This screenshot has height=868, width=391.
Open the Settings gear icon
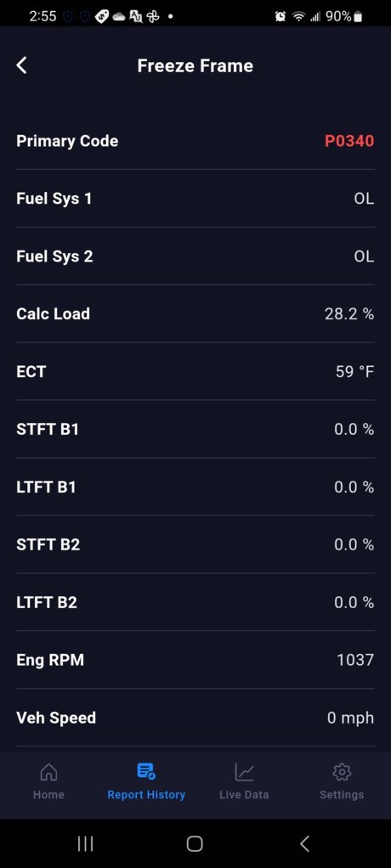tap(342, 771)
